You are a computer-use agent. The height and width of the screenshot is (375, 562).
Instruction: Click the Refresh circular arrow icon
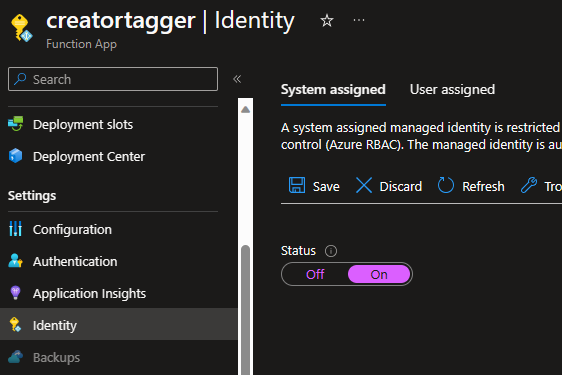446,185
